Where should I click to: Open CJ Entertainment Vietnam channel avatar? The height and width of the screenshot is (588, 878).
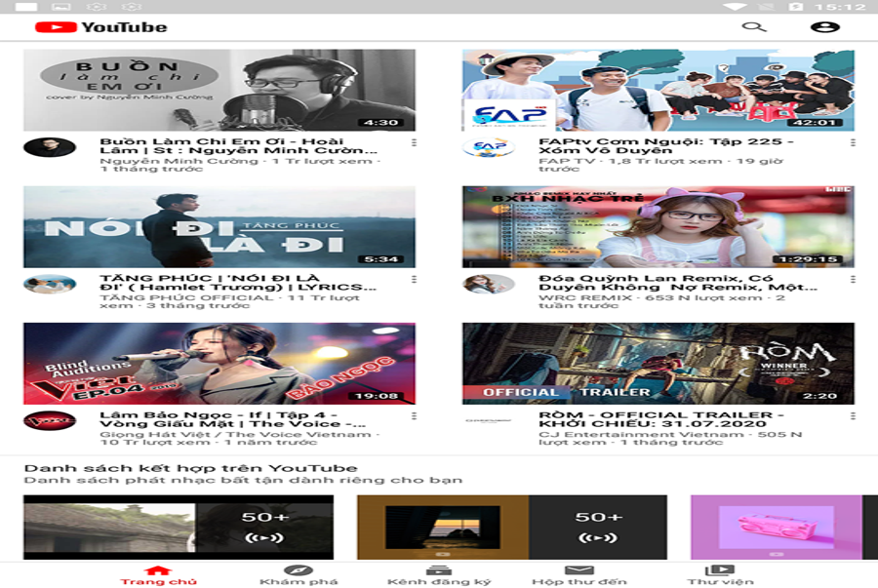point(489,420)
